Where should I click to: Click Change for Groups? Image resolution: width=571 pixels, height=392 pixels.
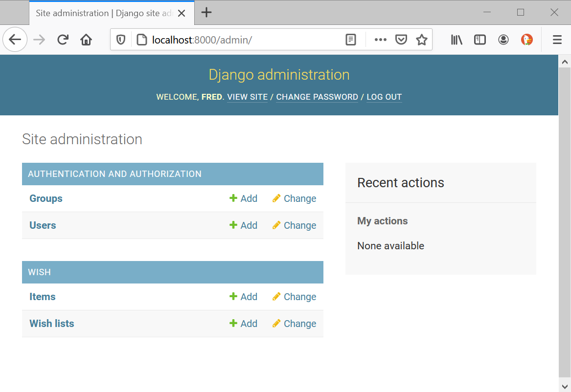pos(294,198)
